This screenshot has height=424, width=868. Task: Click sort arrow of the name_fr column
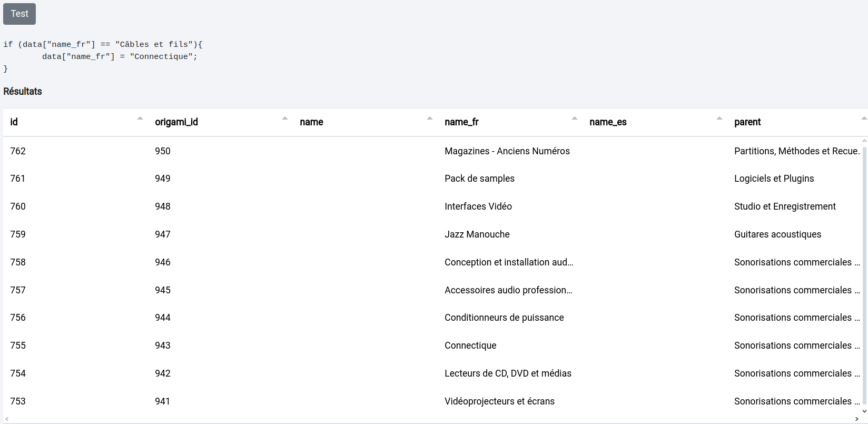(x=575, y=119)
